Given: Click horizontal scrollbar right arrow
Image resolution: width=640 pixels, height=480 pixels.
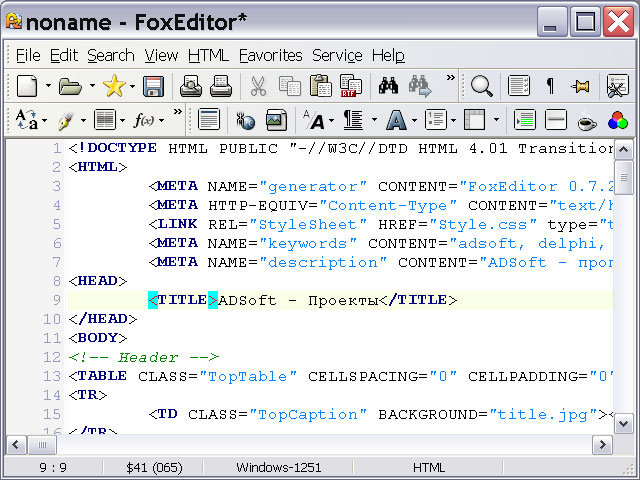Looking at the screenshot, I should click(x=602, y=444).
